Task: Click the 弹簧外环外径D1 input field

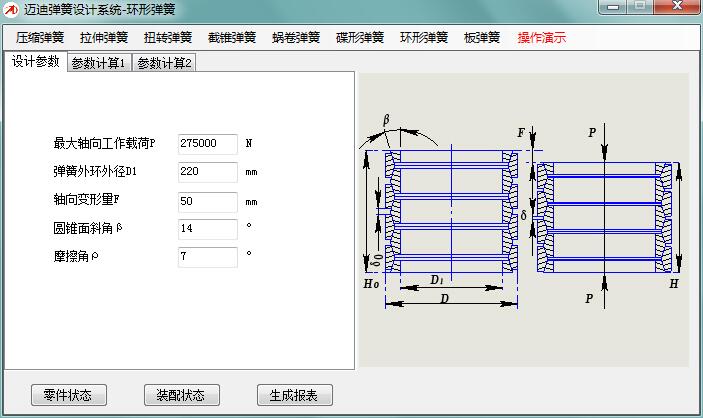Action: point(208,172)
